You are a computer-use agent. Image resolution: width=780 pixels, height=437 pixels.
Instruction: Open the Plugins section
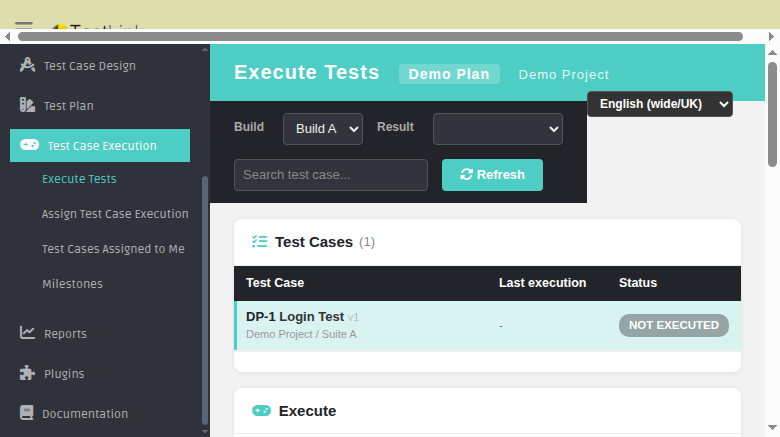[64, 373]
